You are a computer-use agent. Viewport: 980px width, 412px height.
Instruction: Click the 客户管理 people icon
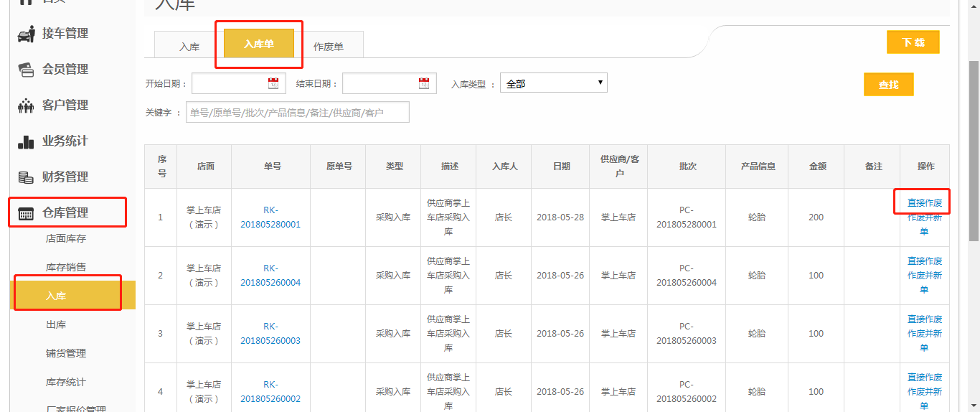click(x=26, y=106)
